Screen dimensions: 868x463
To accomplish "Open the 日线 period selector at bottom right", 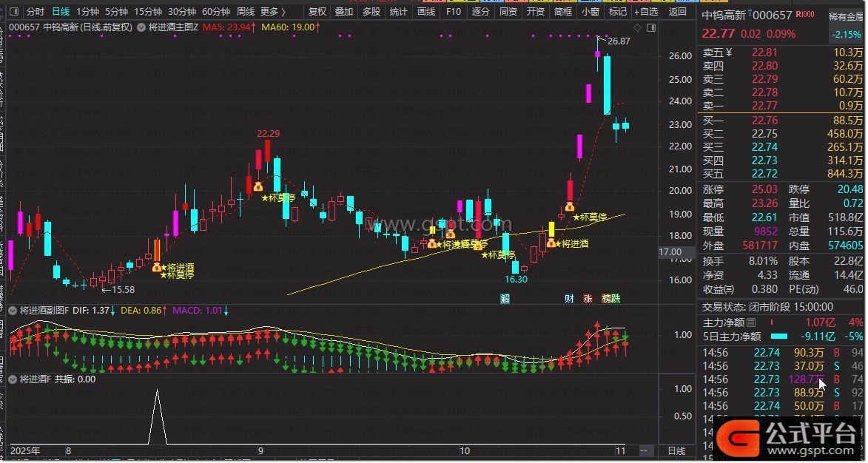I will point(676,450).
